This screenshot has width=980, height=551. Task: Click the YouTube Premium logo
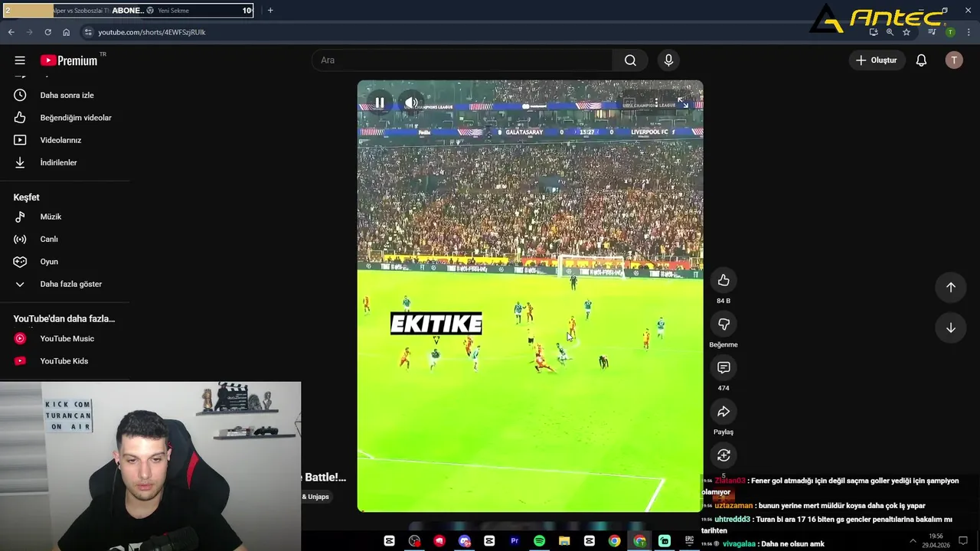click(x=70, y=60)
